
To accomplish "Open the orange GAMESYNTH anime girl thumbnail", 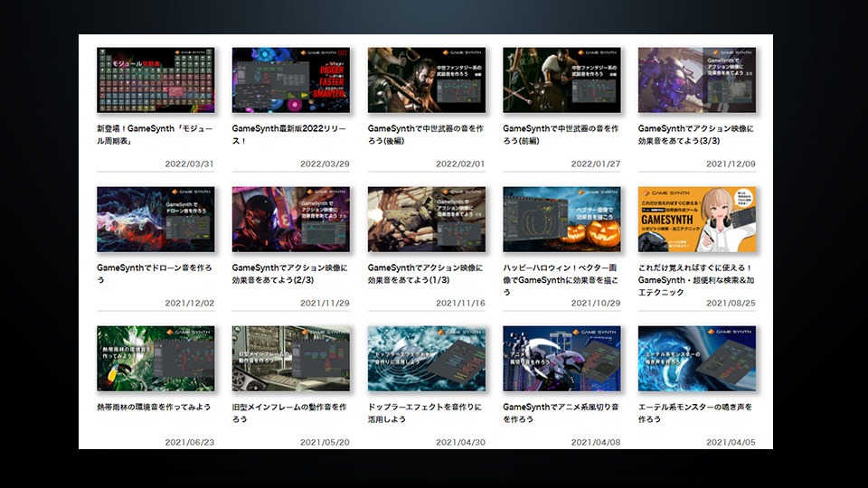I will click(696, 219).
